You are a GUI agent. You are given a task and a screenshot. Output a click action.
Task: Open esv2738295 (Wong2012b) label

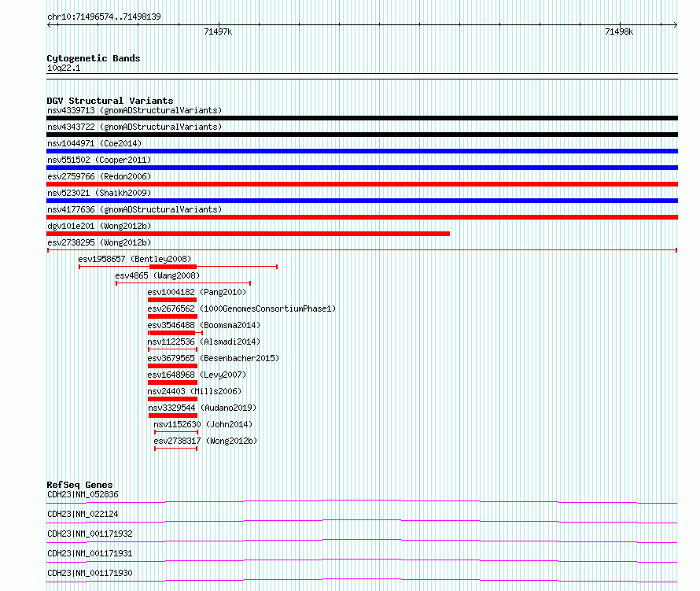point(99,242)
